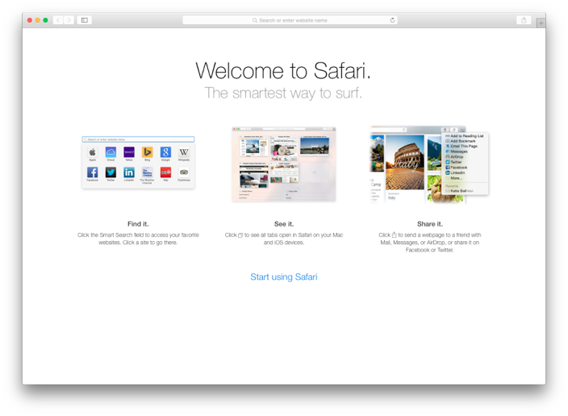Click the Smart Search field description text
Image resolution: width=568 pixels, height=416 pixels.
(x=138, y=239)
